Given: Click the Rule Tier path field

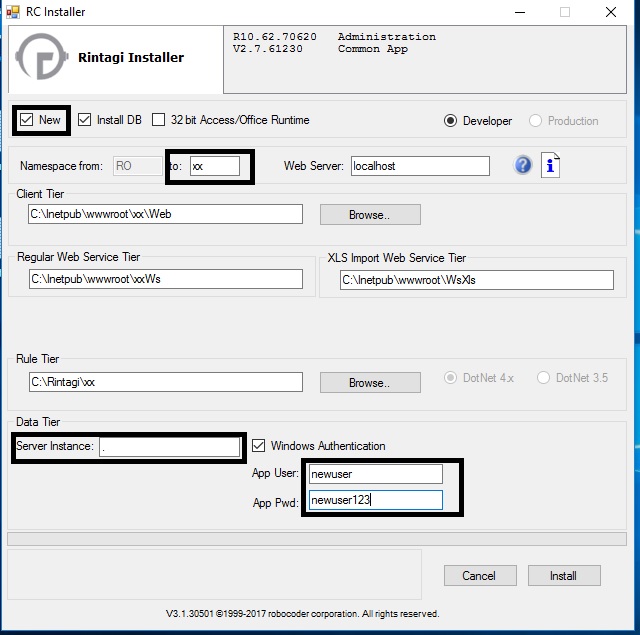Looking at the screenshot, I should coord(166,382).
